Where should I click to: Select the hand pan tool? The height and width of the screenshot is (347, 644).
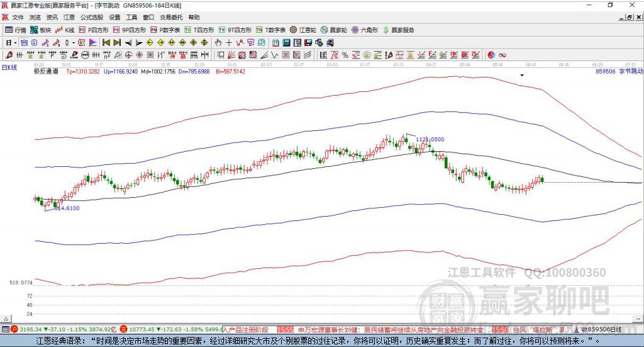click(218, 43)
